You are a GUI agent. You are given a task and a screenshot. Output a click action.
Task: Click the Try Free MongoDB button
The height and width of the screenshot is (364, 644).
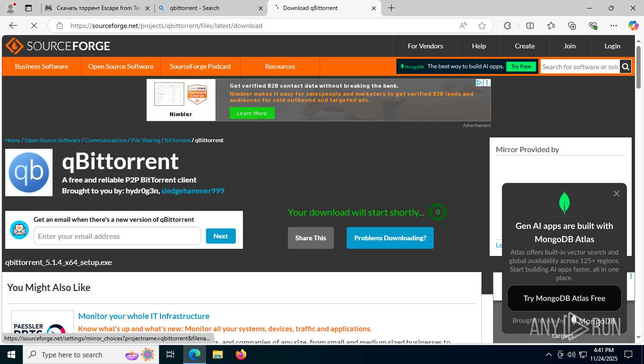[x=521, y=66]
